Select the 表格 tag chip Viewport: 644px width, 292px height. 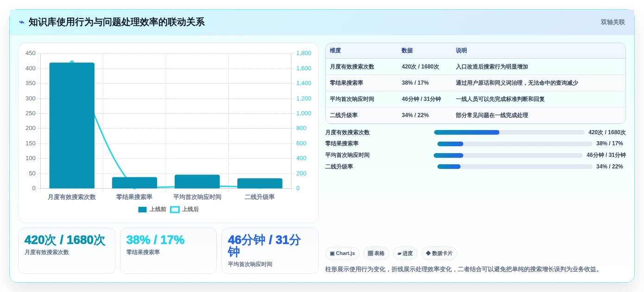376,253
